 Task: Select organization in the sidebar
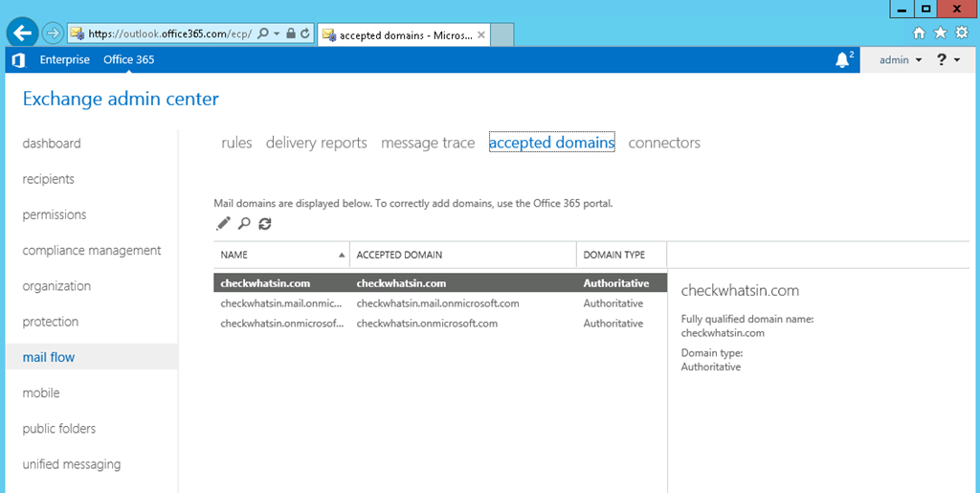click(x=56, y=285)
